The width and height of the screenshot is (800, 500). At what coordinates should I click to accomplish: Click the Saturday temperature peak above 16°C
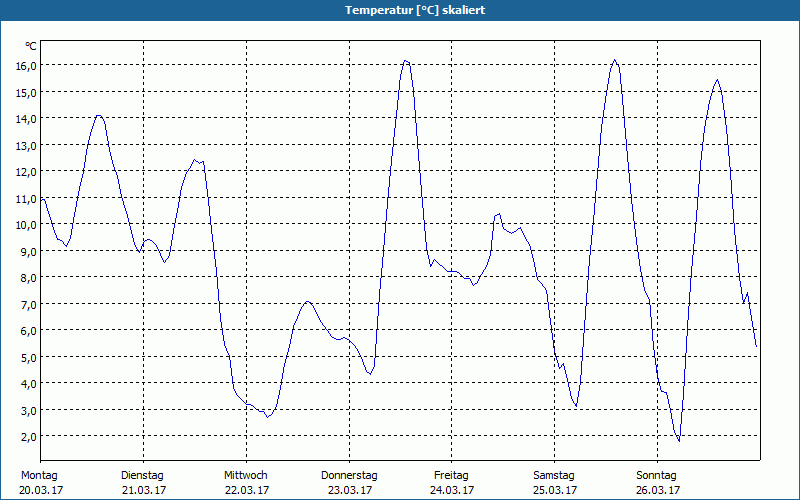click(615, 60)
